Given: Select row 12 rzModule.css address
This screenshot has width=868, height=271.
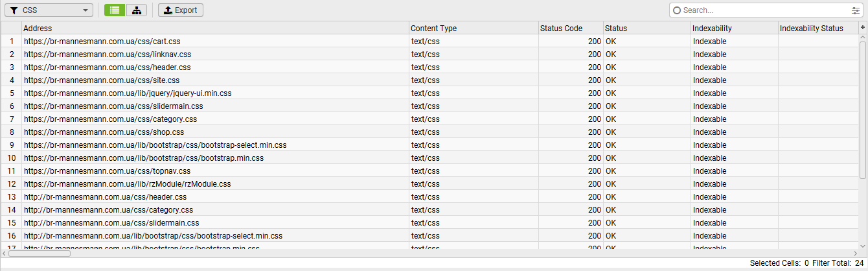Looking at the screenshot, I should [127, 184].
